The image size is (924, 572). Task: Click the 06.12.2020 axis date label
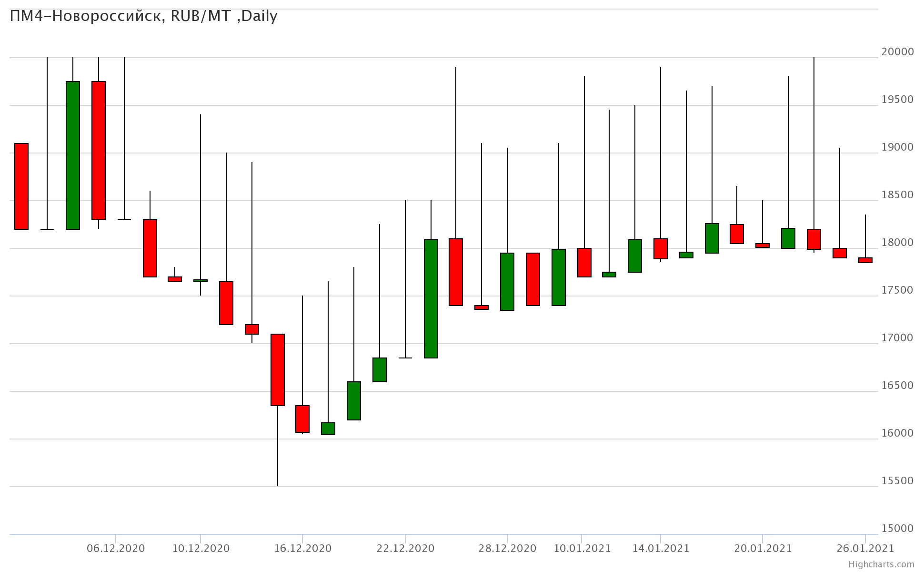point(116,548)
